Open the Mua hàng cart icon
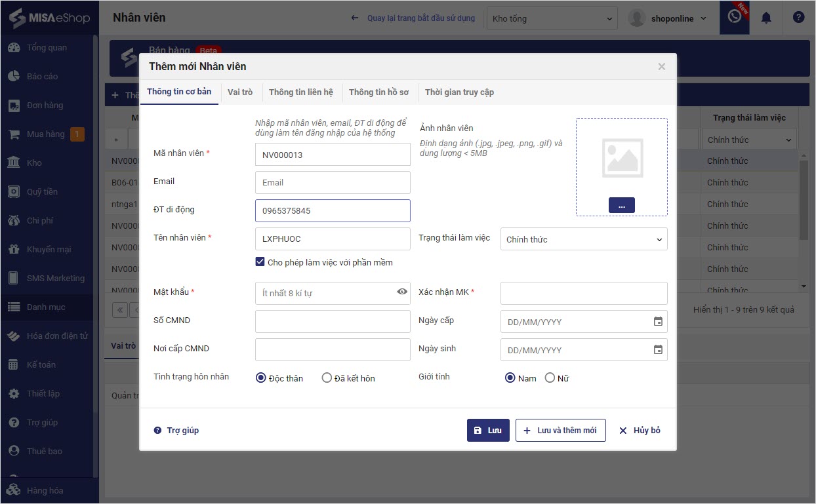The width and height of the screenshot is (816, 504). (x=14, y=134)
